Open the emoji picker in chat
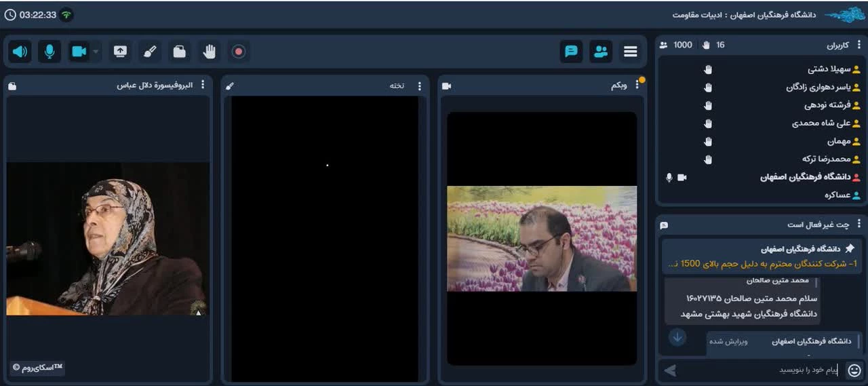The height and width of the screenshot is (386, 868). (x=854, y=370)
